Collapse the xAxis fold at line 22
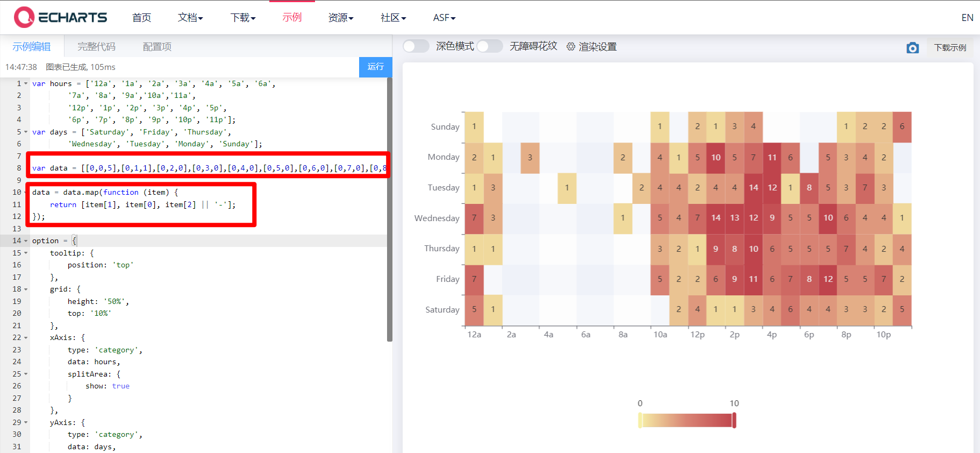Screen dimensions: 980x453 26,337
